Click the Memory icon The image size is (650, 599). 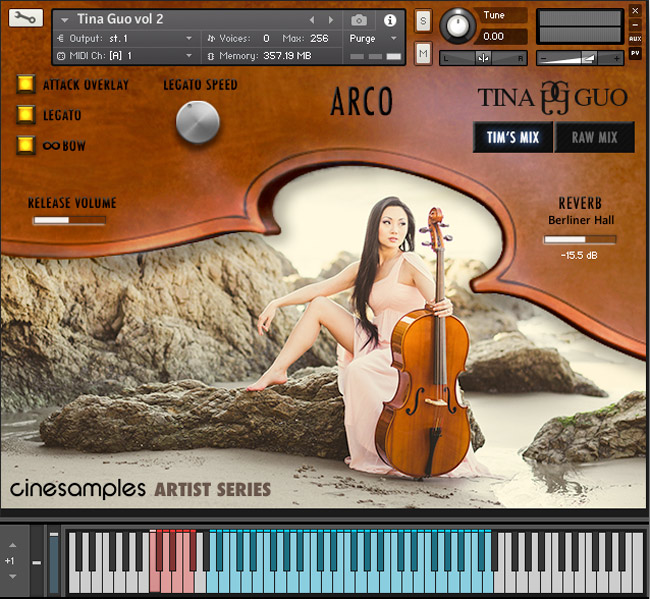[x=211, y=56]
